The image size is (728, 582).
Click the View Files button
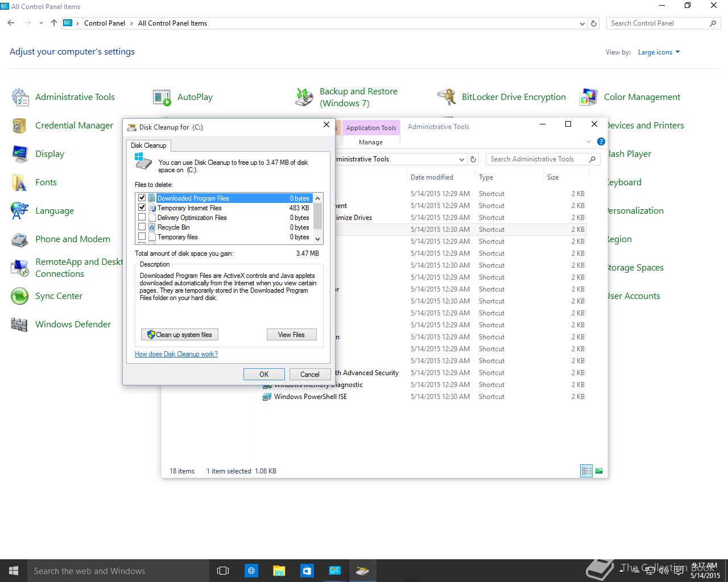pyautogui.click(x=291, y=335)
